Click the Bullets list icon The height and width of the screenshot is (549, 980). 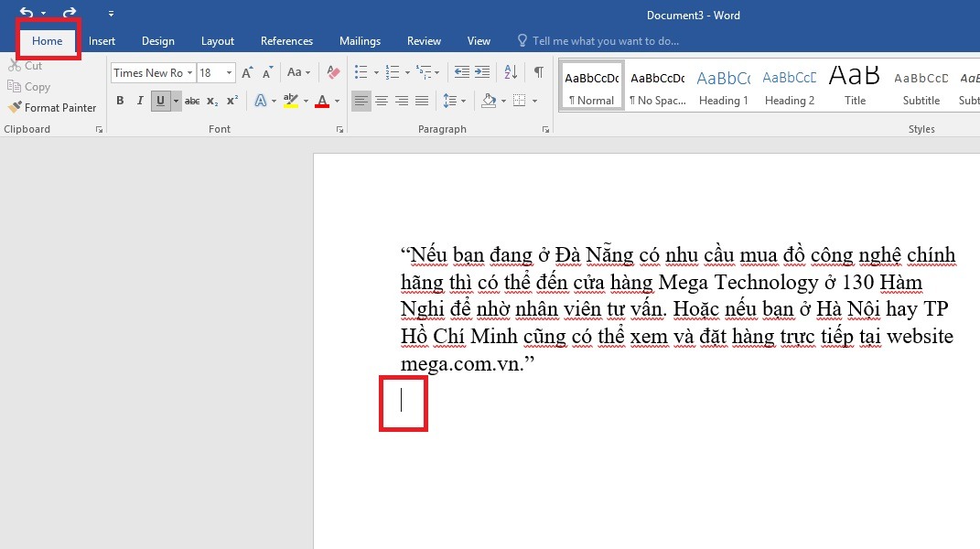[361, 72]
